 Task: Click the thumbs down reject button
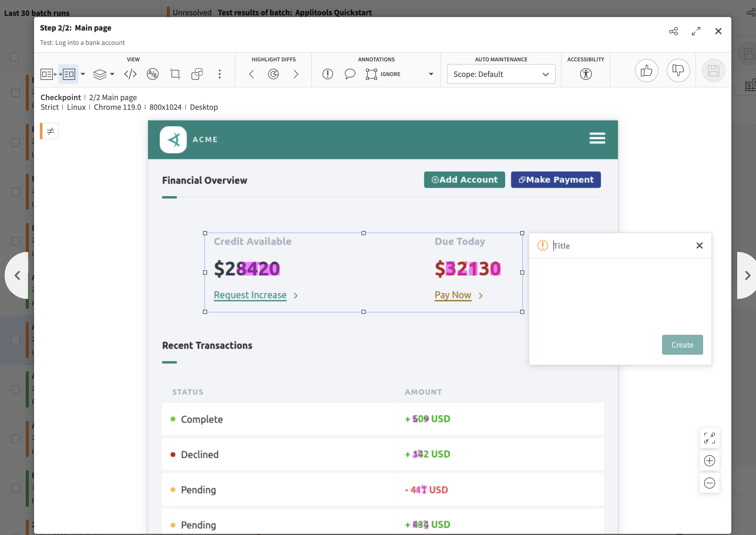point(678,71)
